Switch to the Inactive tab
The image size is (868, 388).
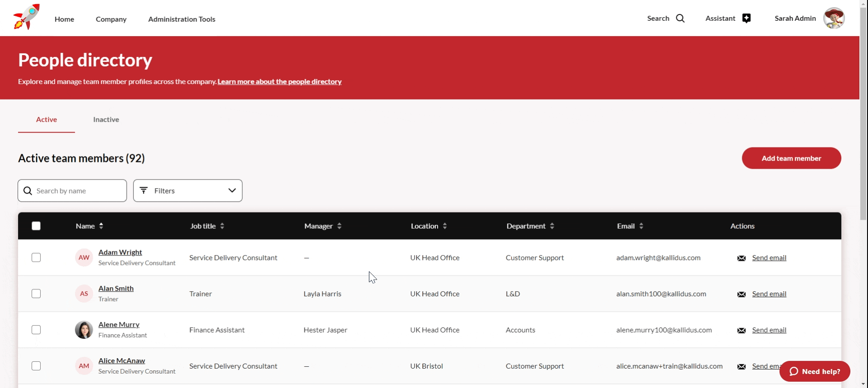click(x=106, y=120)
